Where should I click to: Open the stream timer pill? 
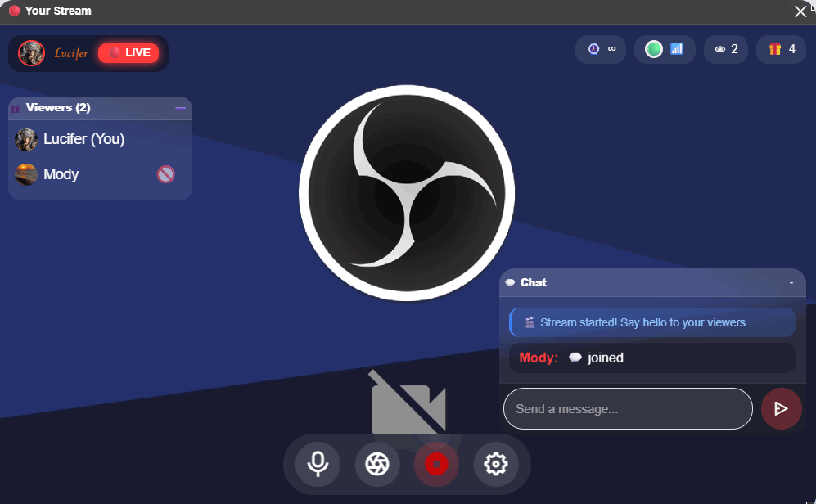601,49
